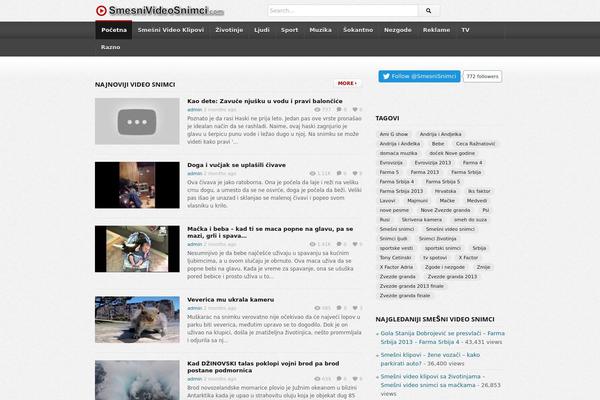
Task: Click heart icon on Kad DŽINOVSKI talas post
Action: (355, 379)
